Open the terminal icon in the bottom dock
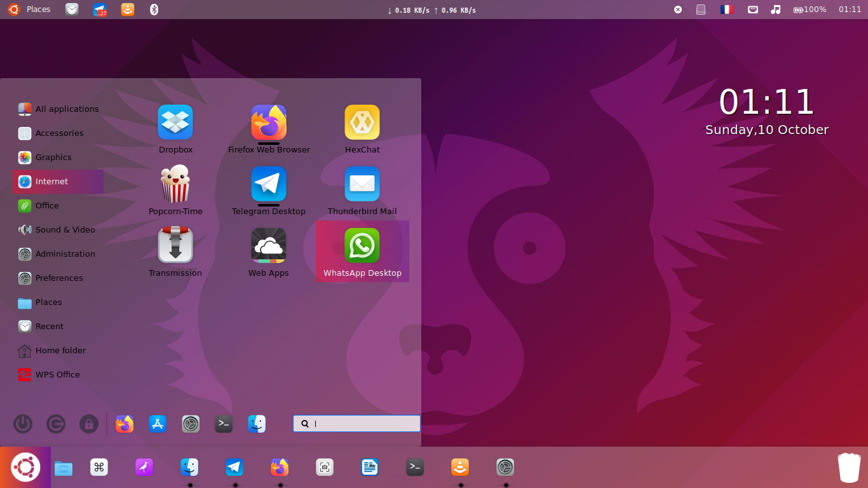The image size is (868, 488). (x=415, y=468)
